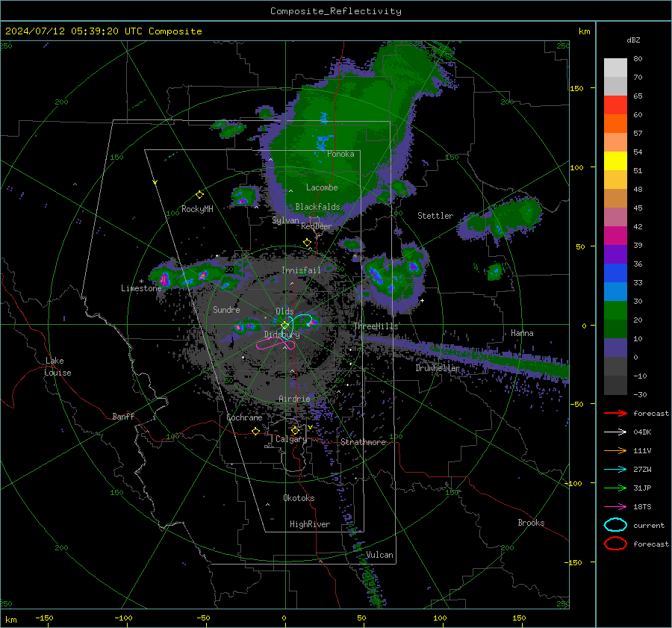Select the Hanna city label
Image resolution: width=672 pixels, height=628 pixels.
point(522,333)
